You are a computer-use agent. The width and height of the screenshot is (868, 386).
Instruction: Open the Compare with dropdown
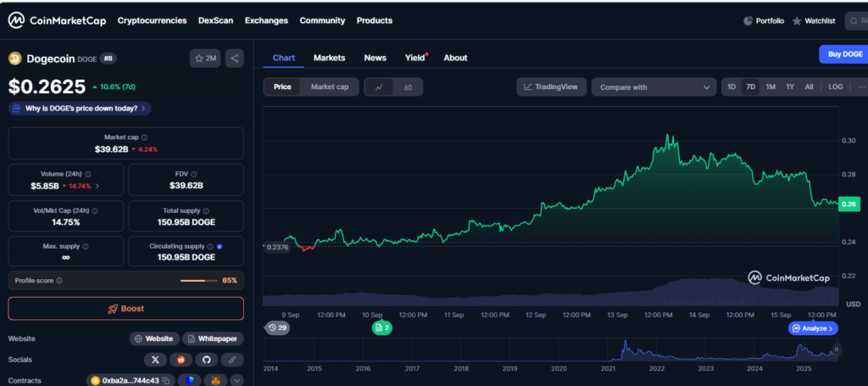tap(654, 87)
